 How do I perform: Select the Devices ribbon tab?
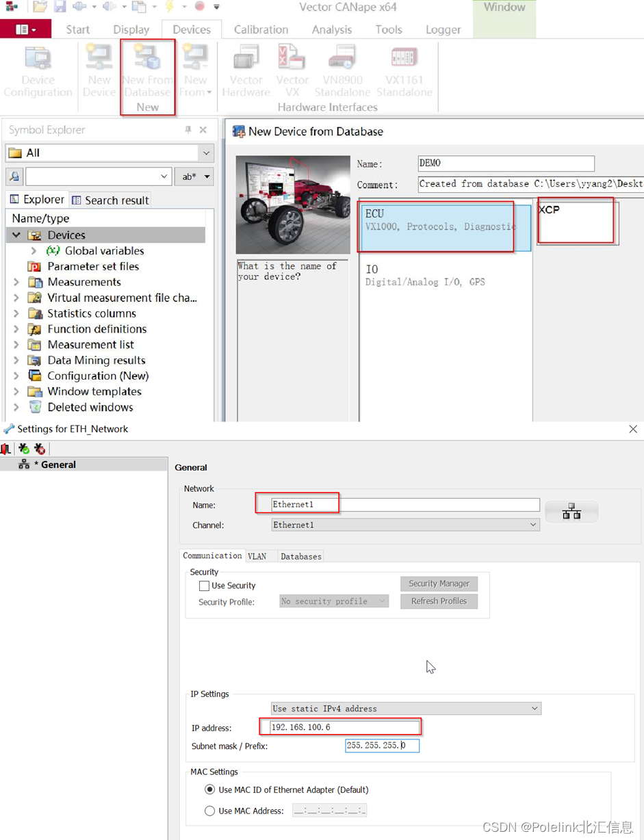click(x=192, y=29)
